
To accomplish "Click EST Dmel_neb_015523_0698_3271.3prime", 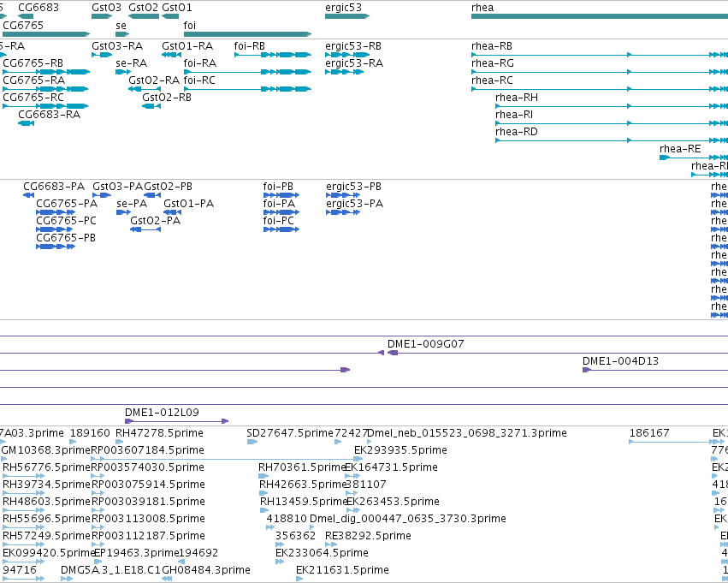I will point(467,433).
